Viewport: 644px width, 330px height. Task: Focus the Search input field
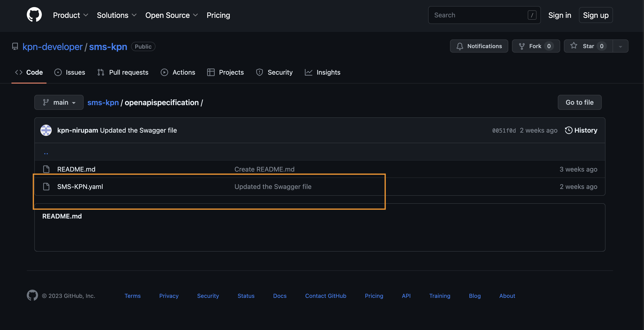(484, 15)
